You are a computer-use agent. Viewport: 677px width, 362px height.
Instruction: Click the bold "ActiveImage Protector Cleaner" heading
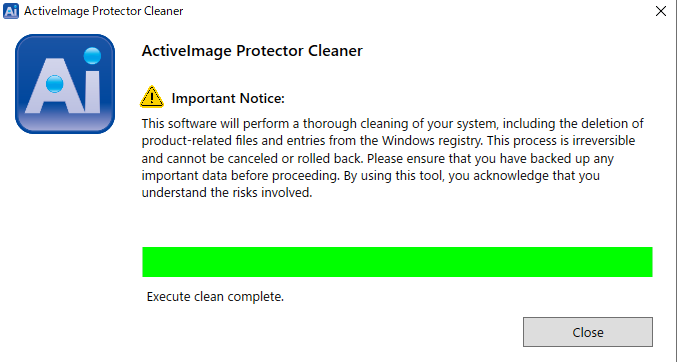coord(252,51)
